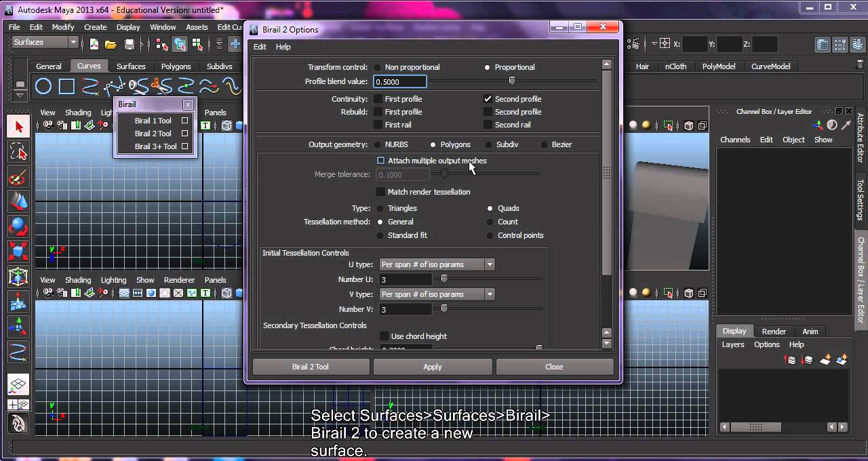
Task: Activate the Scale tool cube in toolbox
Action: 18,252
